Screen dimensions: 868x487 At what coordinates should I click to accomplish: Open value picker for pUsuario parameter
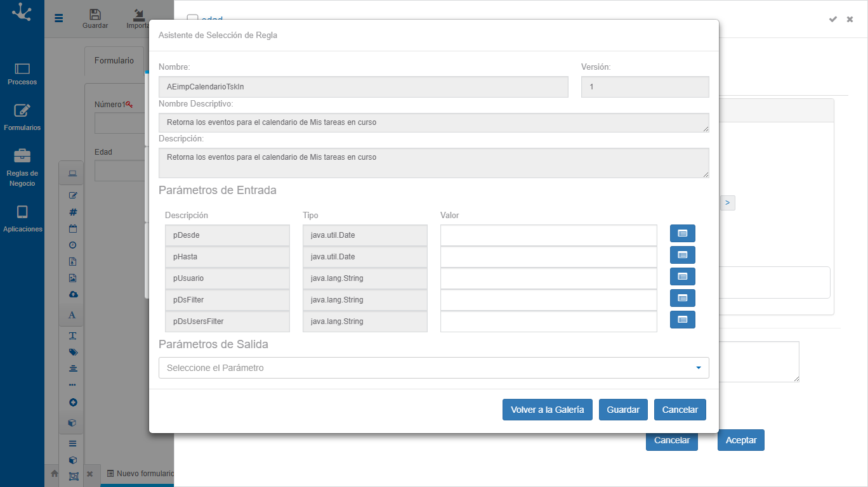click(x=683, y=276)
